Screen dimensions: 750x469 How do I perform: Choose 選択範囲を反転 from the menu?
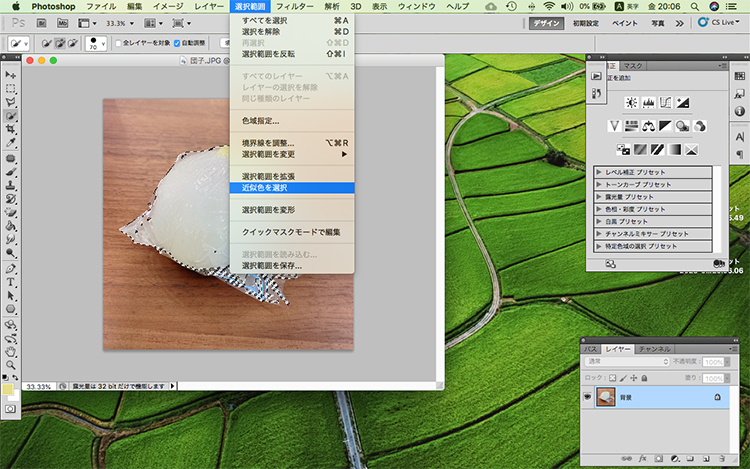coord(292,54)
